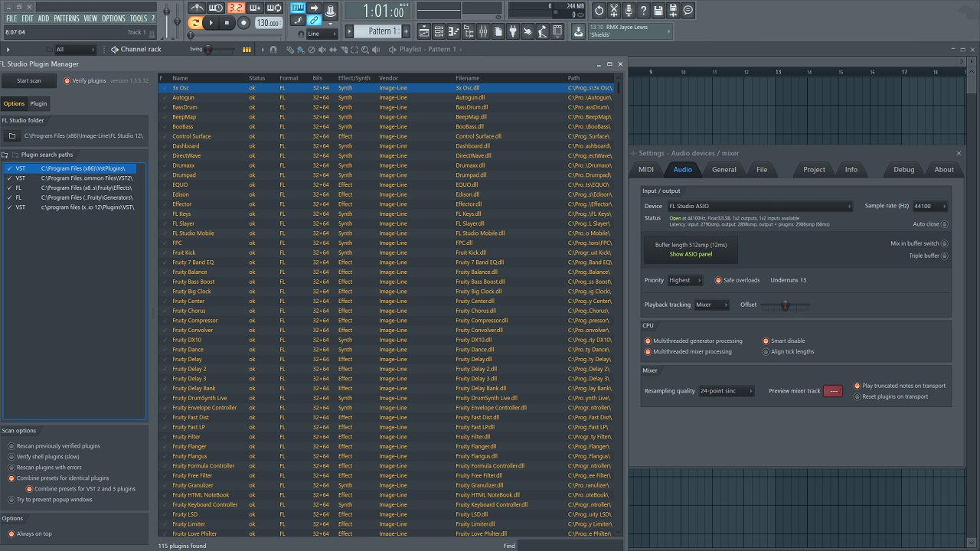
Task: Open the Resampling quality dropdown
Action: point(726,391)
